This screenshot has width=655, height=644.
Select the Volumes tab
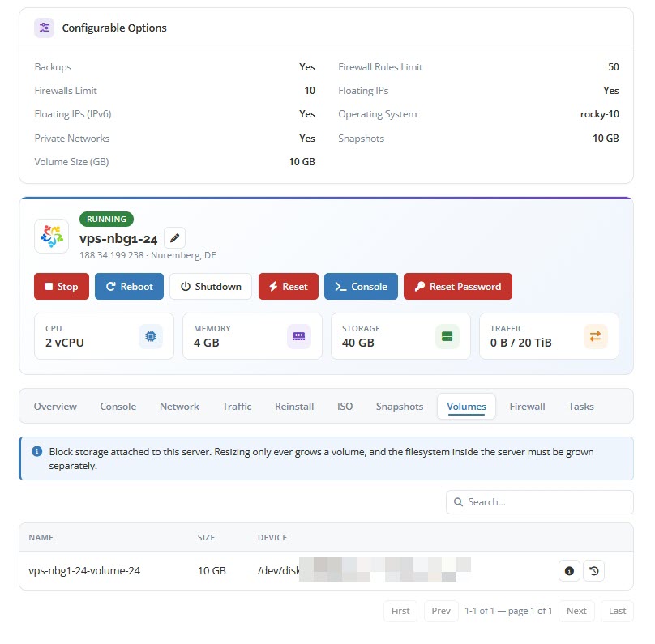[466, 406]
